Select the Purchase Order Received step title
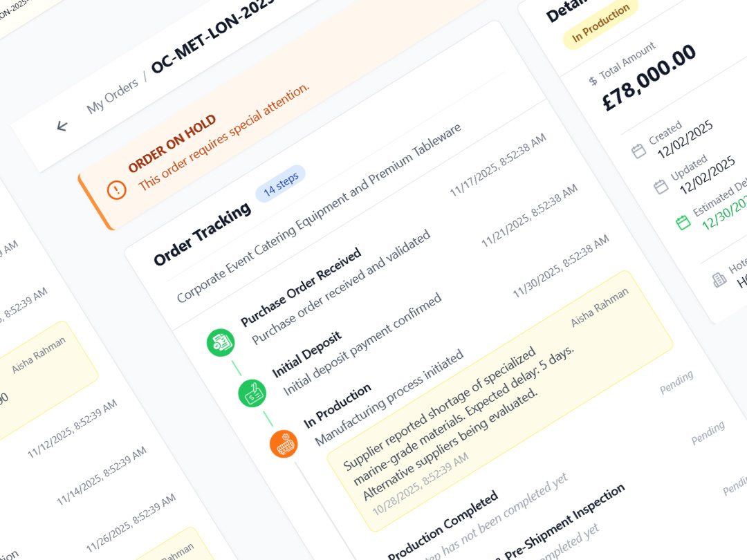 point(301,287)
